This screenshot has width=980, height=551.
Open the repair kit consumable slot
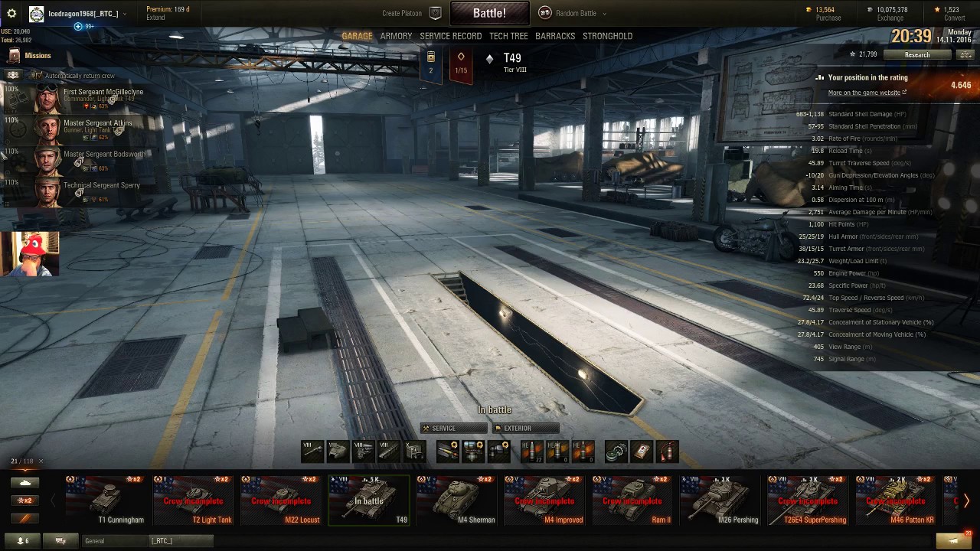[616, 452]
